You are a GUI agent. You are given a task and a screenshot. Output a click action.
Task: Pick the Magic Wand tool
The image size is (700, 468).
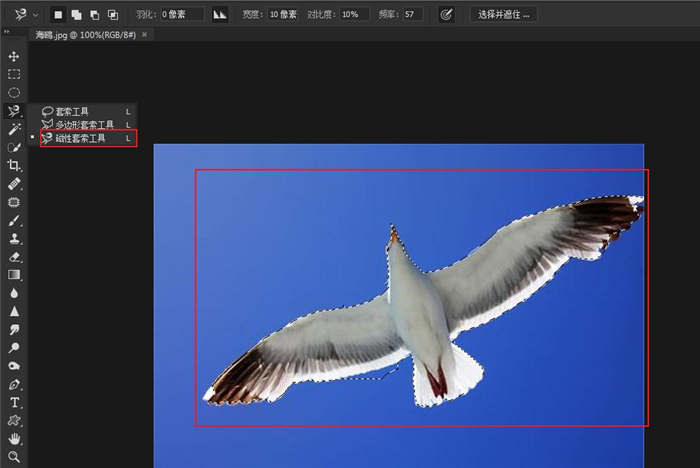click(14, 129)
